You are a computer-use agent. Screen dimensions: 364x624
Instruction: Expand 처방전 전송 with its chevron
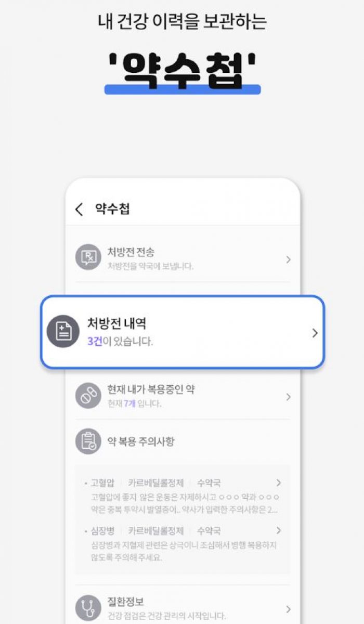(x=289, y=259)
